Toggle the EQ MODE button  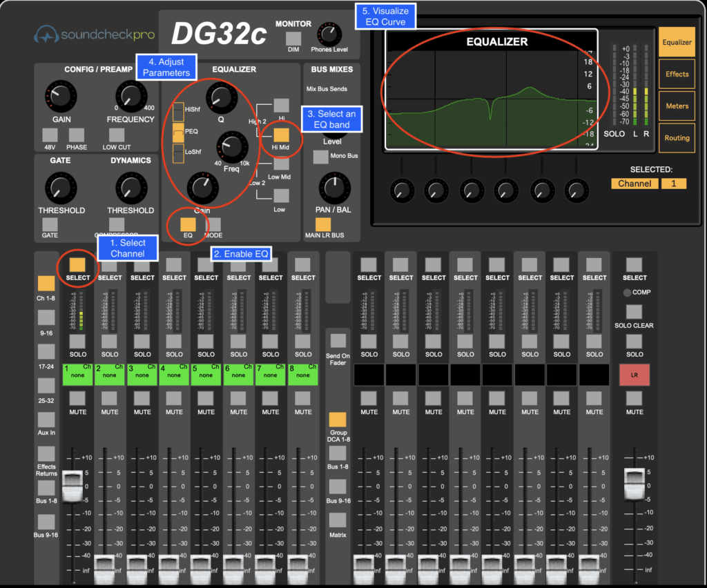[x=213, y=224]
